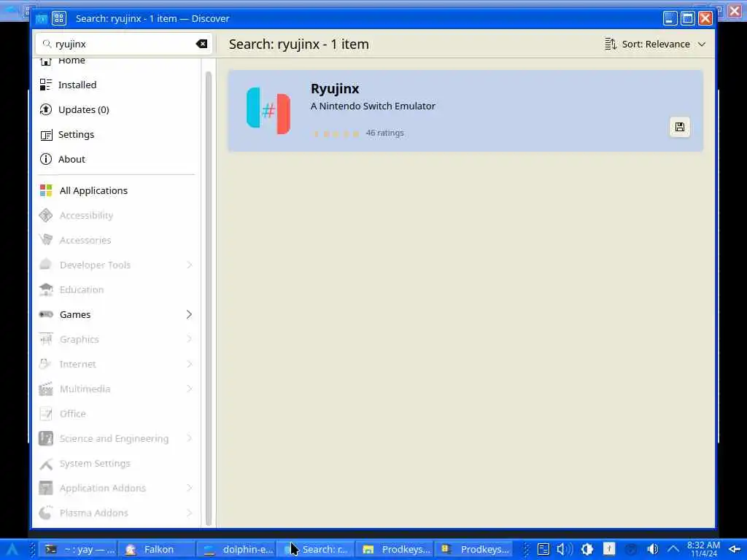Screen dimensions: 747x560
Task: Expand Application Addons chevron
Action: (x=189, y=488)
